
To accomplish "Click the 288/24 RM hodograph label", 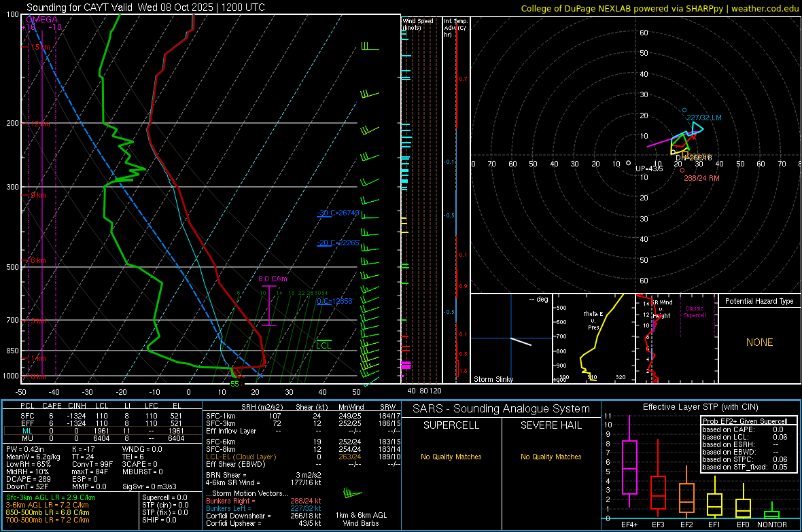I will pos(701,178).
